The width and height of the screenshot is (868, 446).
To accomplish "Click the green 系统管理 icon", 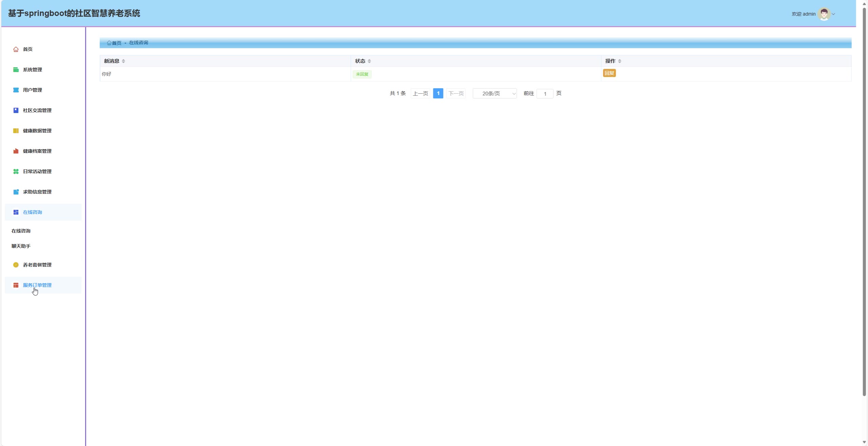I will (x=16, y=70).
